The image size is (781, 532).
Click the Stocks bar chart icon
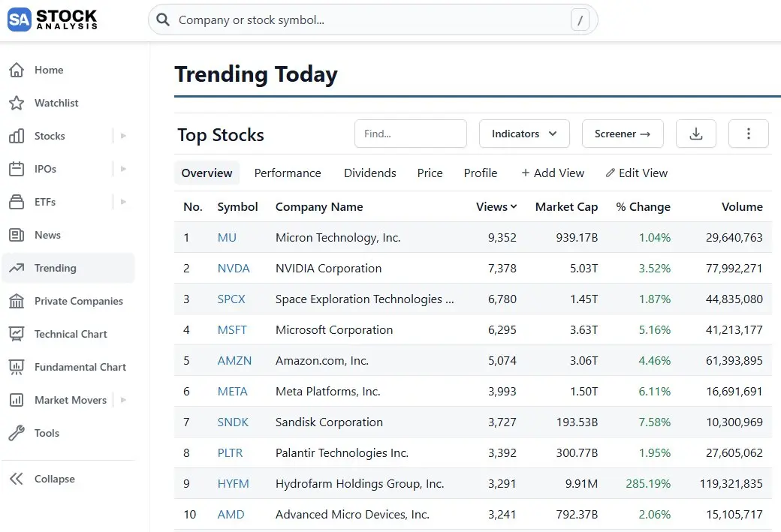17,136
